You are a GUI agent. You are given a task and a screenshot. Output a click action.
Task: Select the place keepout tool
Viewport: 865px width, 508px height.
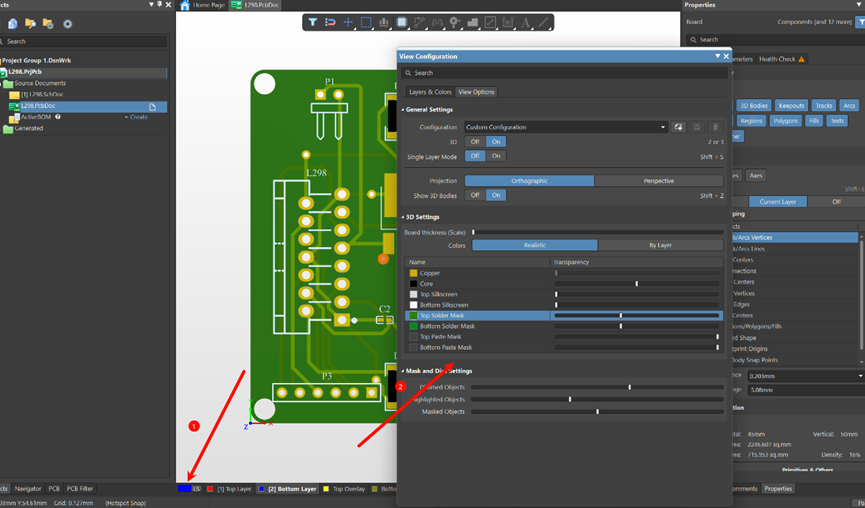[x=490, y=23]
